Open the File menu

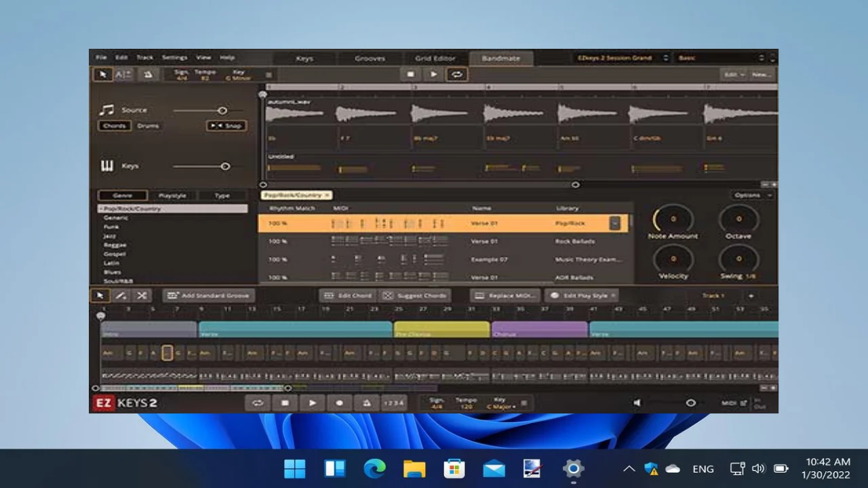point(101,58)
